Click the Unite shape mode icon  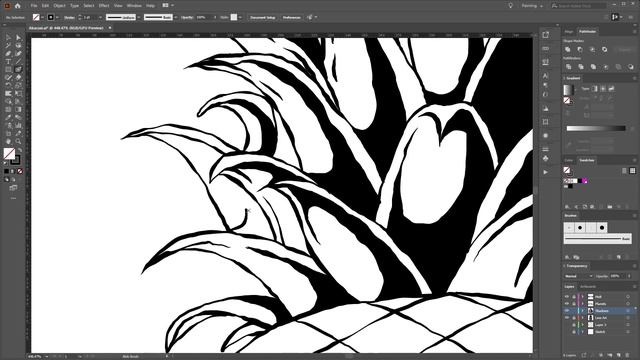coord(568,49)
